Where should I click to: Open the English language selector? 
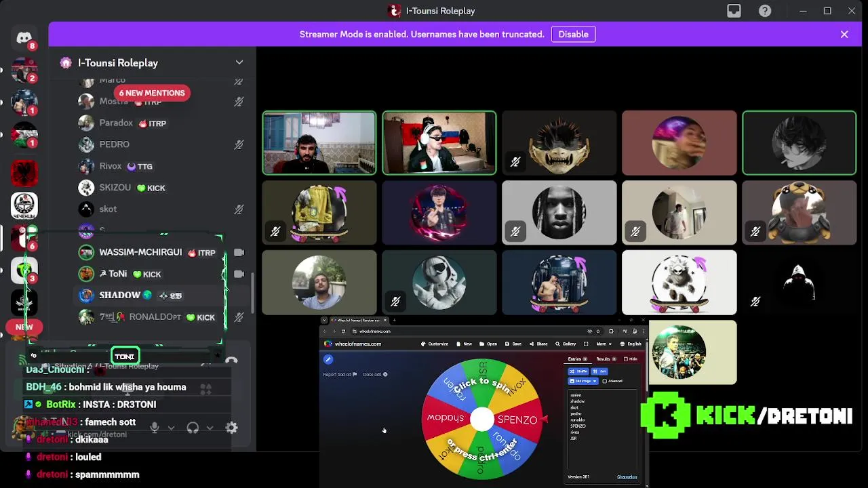click(631, 344)
